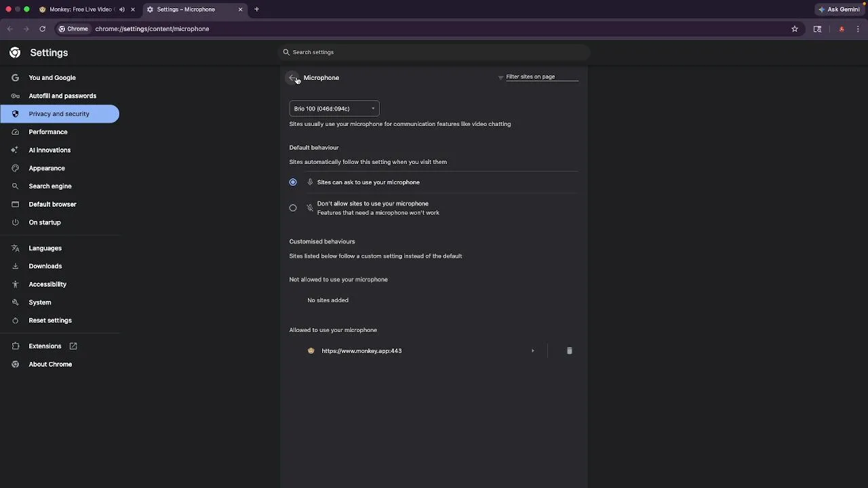868x488 pixels.
Task: Click the shield icon for Privacy
Action: [x=15, y=114]
